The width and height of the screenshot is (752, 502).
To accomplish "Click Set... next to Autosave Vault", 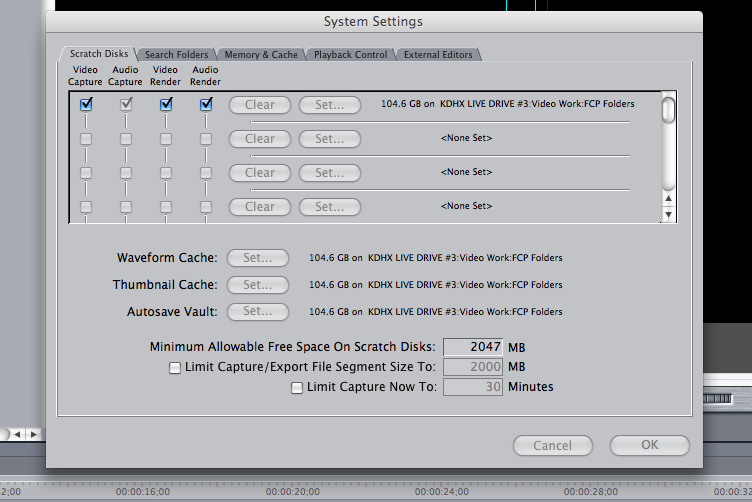I will pyautogui.click(x=257, y=311).
